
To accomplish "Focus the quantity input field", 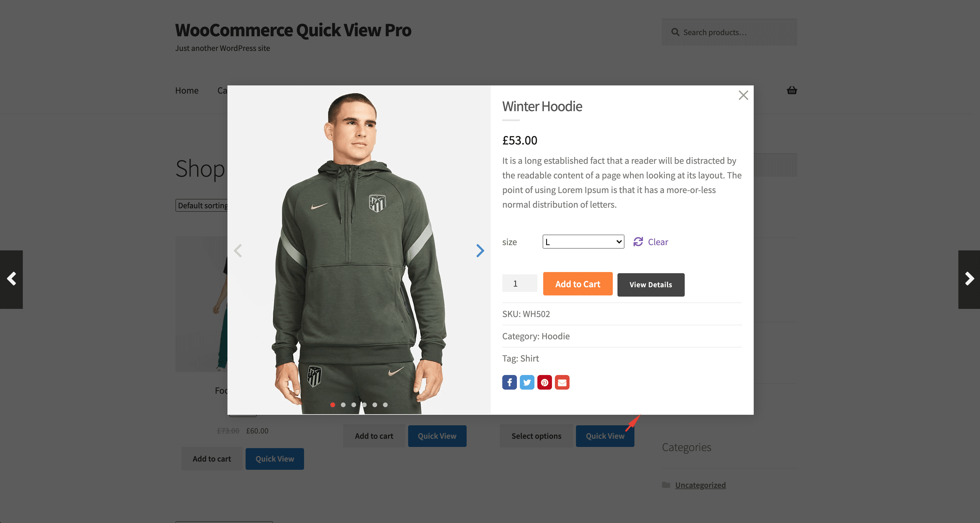I will (x=519, y=283).
